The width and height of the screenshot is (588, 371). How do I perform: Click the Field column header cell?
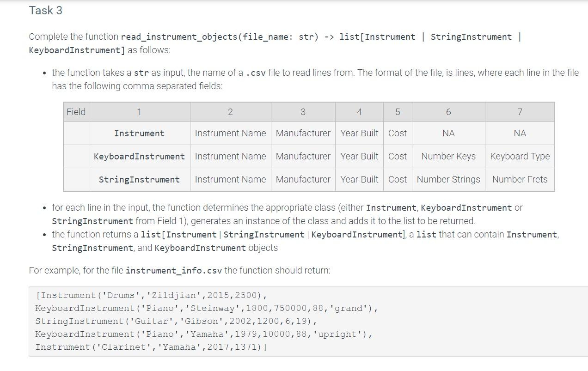(x=76, y=112)
